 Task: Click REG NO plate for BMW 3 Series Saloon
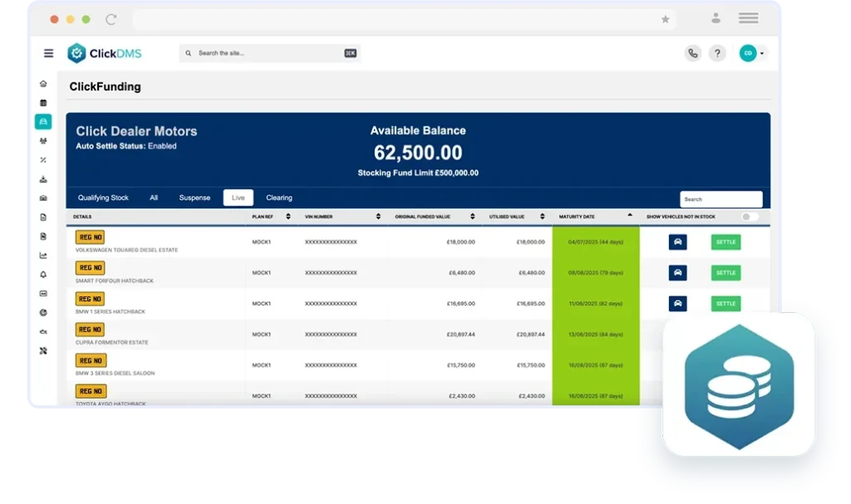coord(90,361)
